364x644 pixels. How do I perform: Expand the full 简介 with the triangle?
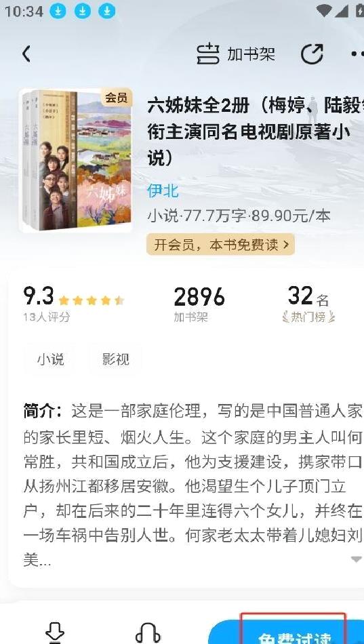pyautogui.click(x=356, y=559)
